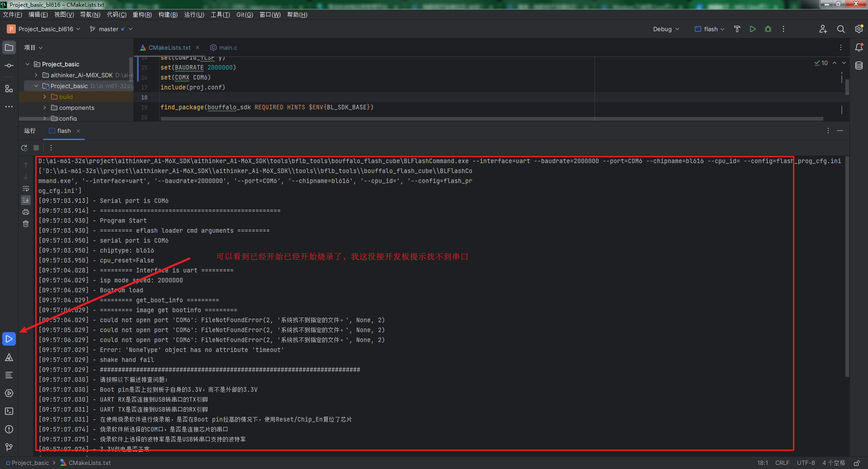This screenshot has height=469, width=868.
Task: Open the Debug profile dropdown
Action: [x=666, y=29]
